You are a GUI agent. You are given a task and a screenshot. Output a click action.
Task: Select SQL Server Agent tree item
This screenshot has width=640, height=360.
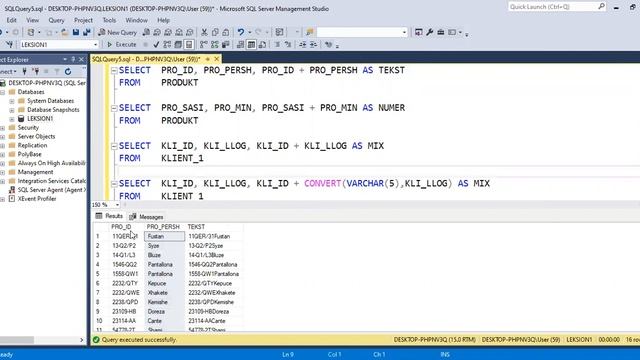(52, 190)
